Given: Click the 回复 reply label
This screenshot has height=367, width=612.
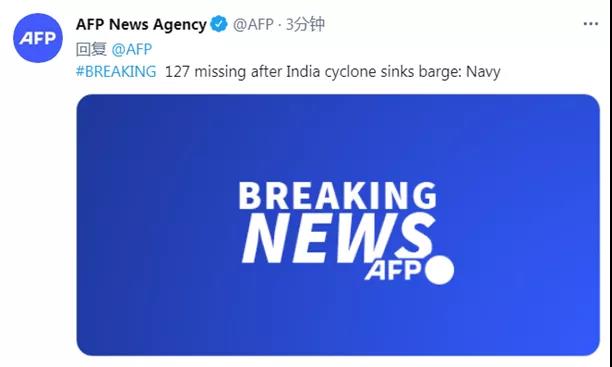Looking at the screenshot, I should [x=91, y=49].
